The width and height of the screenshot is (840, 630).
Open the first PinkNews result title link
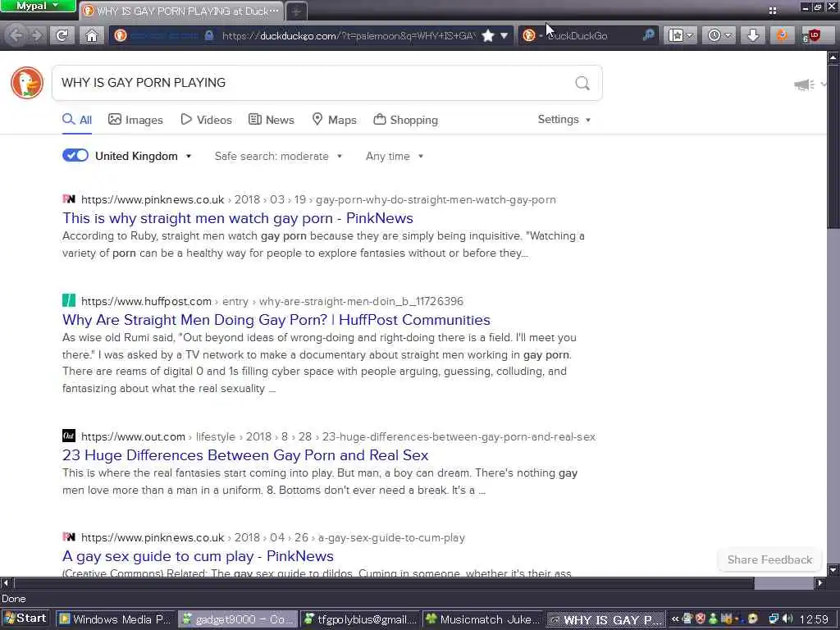pyautogui.click(x=238, y=218)
